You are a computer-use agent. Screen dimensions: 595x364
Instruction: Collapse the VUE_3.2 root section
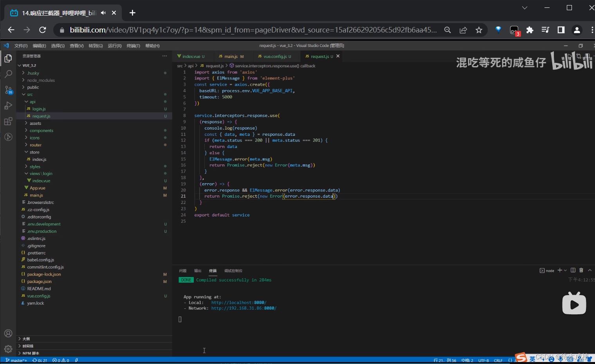click(29, 65)
